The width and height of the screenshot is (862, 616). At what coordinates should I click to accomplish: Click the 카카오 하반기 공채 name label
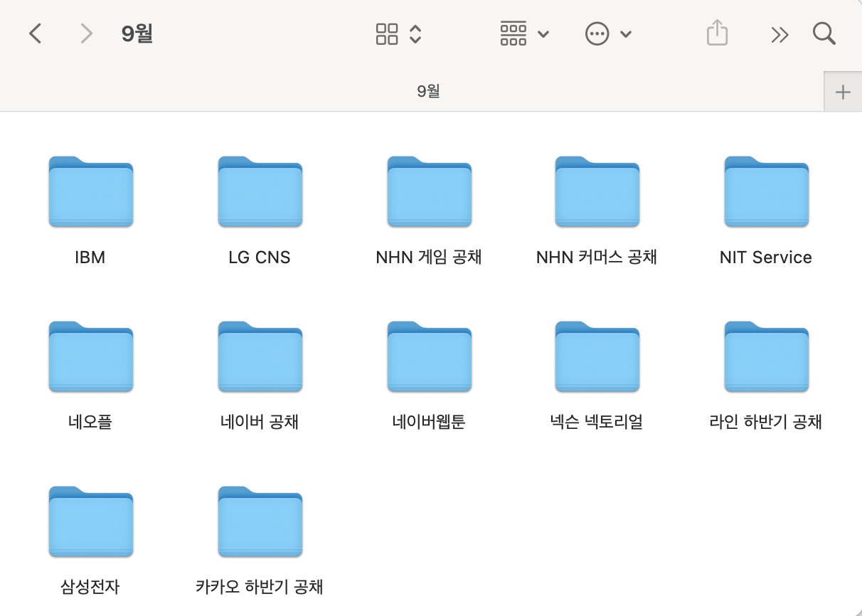coord(260,587)
